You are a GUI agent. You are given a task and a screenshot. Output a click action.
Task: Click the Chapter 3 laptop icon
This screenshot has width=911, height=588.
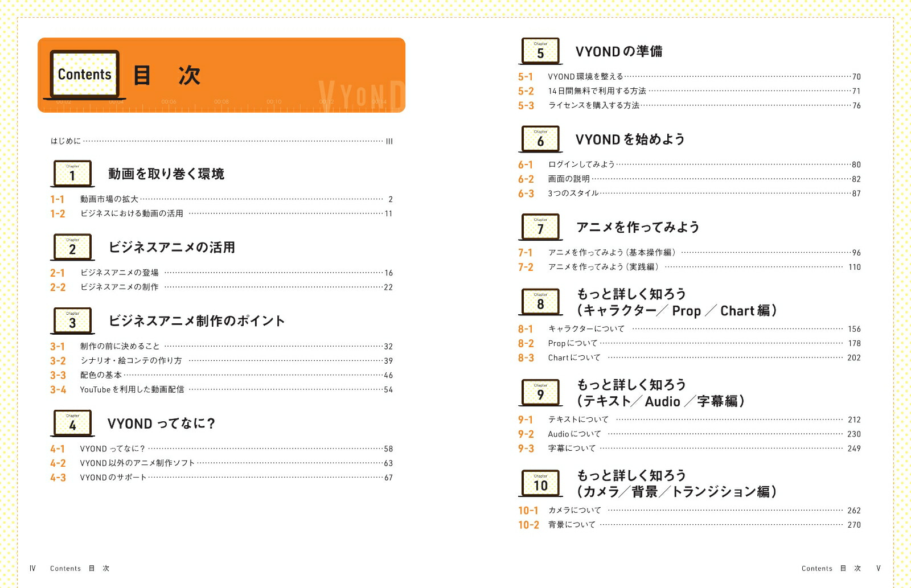[72, 320]
